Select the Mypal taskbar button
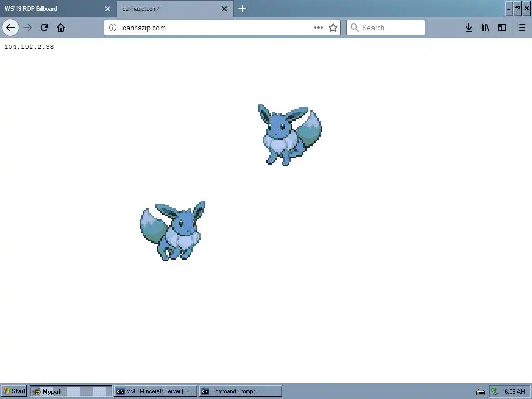This screenshot has width=532, height=399. pyautogui.click(x=71, y=391)
